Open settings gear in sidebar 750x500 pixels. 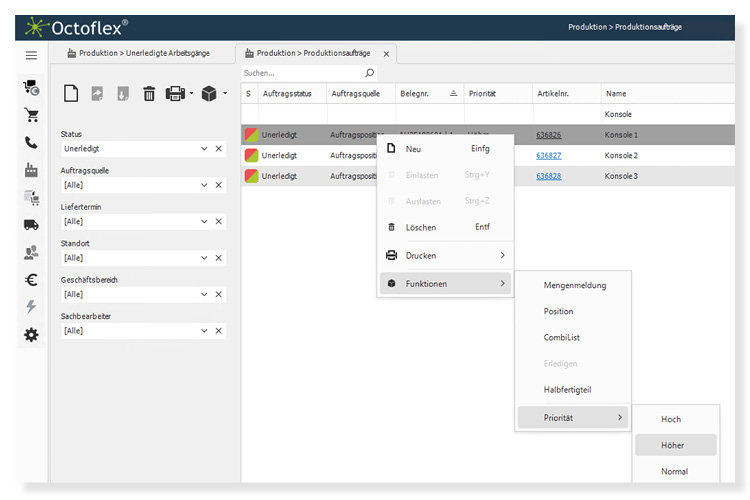tap(32, 335)
